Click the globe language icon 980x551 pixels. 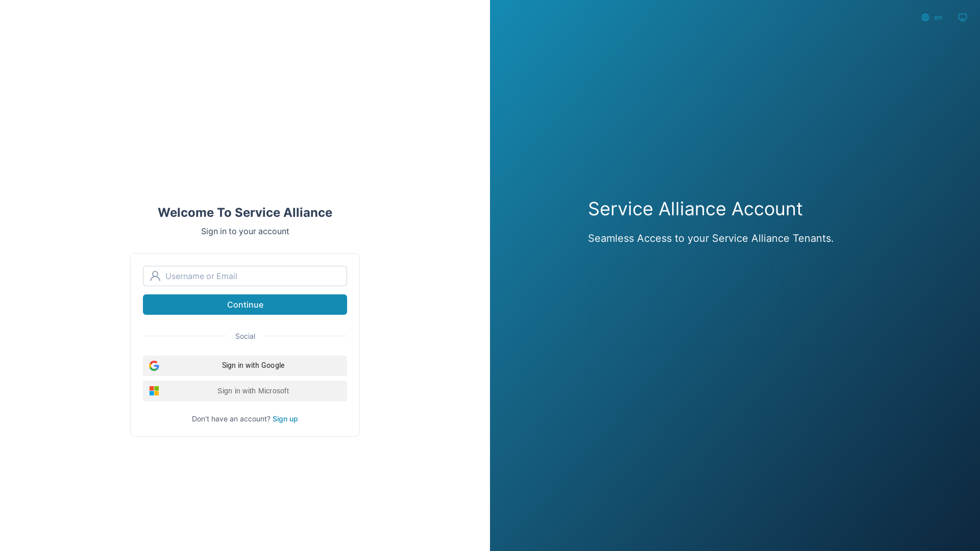tap(925, 17)
